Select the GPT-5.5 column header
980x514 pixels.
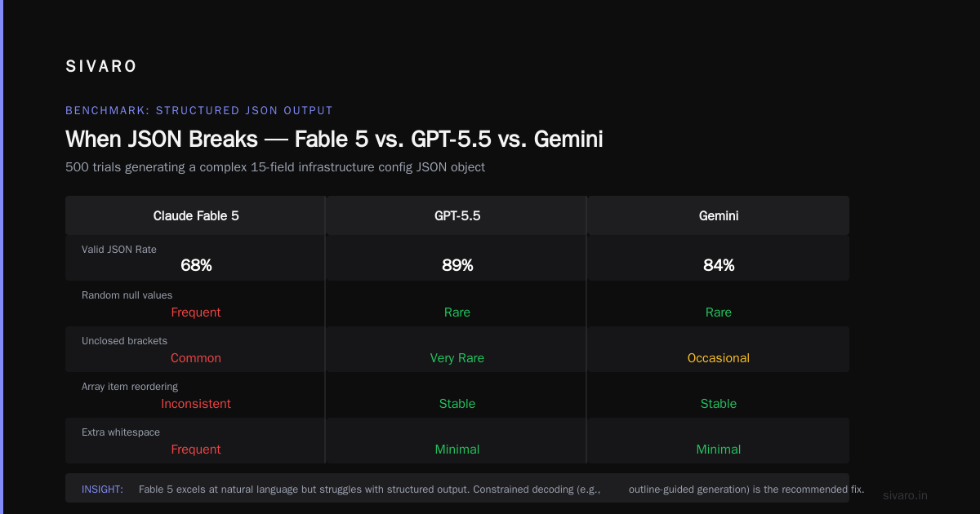(457, 215)
